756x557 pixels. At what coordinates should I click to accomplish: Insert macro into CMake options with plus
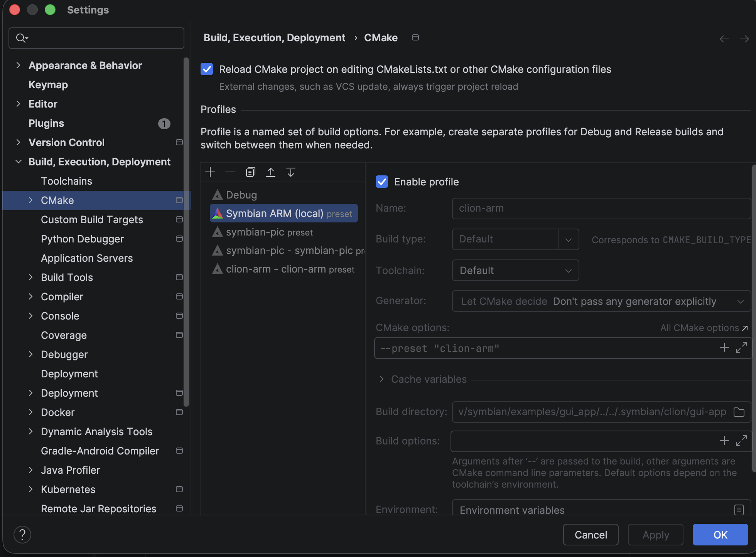724,348
